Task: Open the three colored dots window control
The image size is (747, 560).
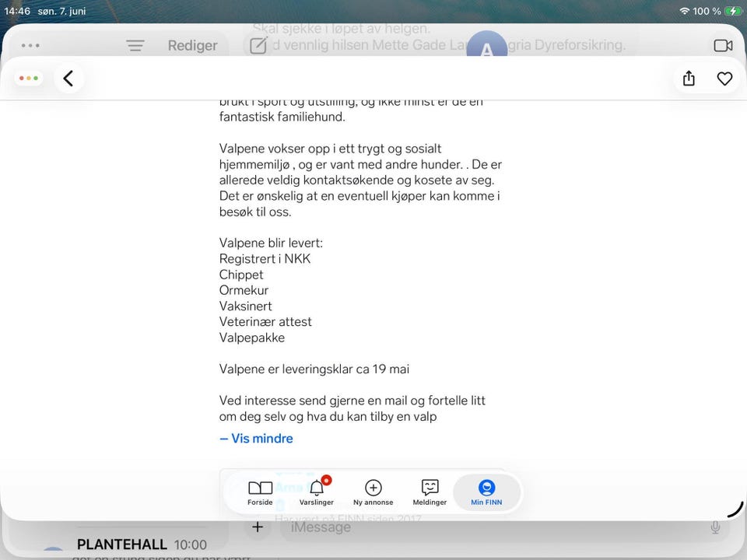Action: 29,78
